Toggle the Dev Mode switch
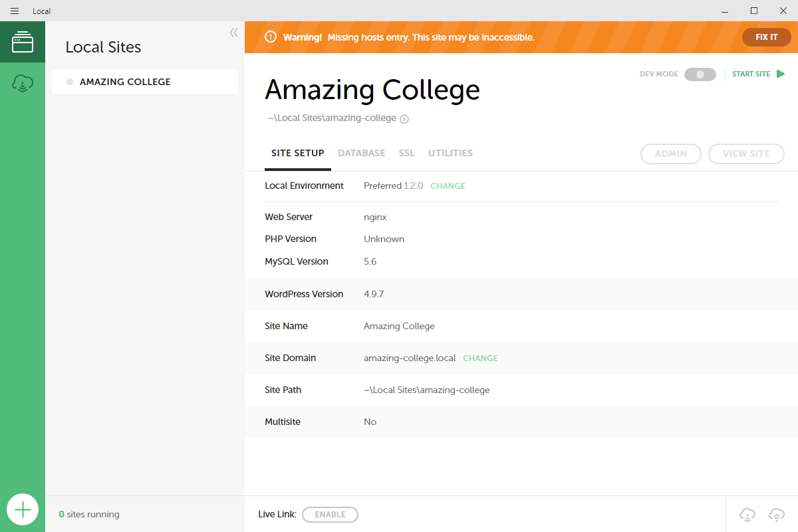Screen dimensions: 798x532 (700, 74)
